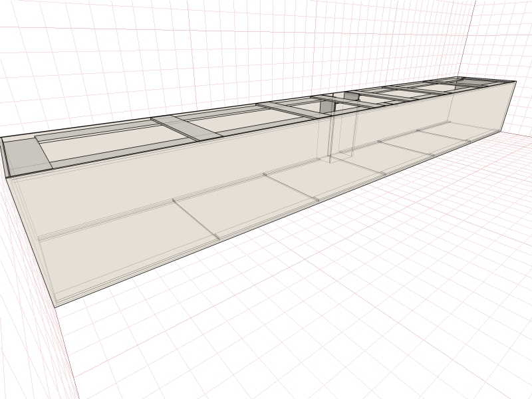Select the bottom front left corner of the tank
The width and height of the screenshot is (532, 399).
[56, 306]
